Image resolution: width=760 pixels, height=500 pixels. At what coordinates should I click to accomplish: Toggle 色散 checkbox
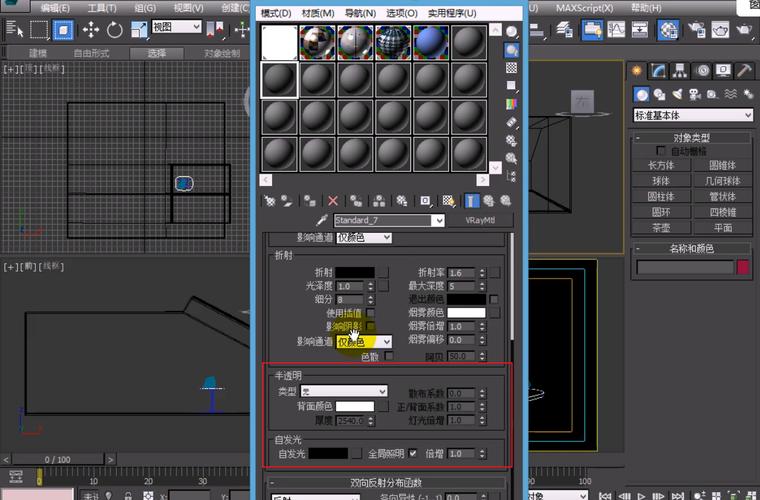(389, 356)
